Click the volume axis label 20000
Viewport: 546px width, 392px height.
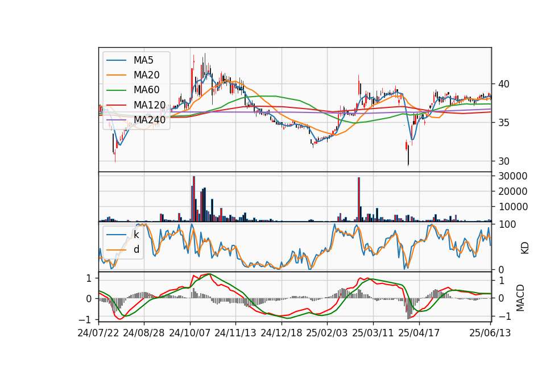(512, 191)
